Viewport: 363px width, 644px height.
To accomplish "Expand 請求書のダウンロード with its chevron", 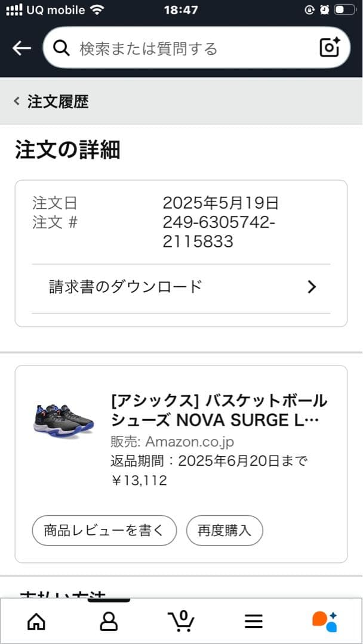I will click(311, 287).
